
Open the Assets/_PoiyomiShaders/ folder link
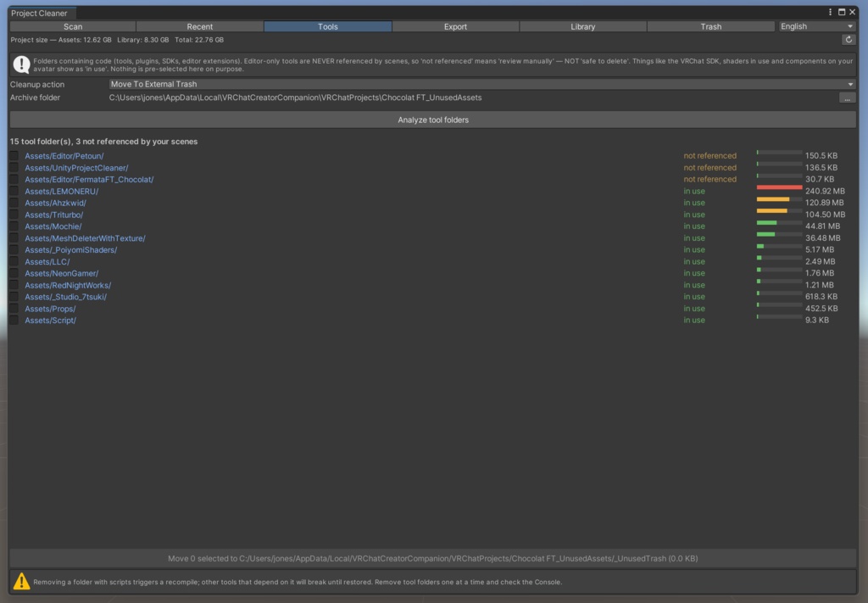pyautogui.click(x=71, y=249)
